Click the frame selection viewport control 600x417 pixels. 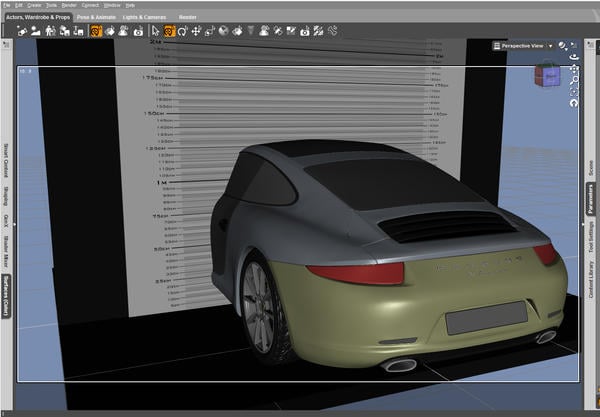pos(574,92)
